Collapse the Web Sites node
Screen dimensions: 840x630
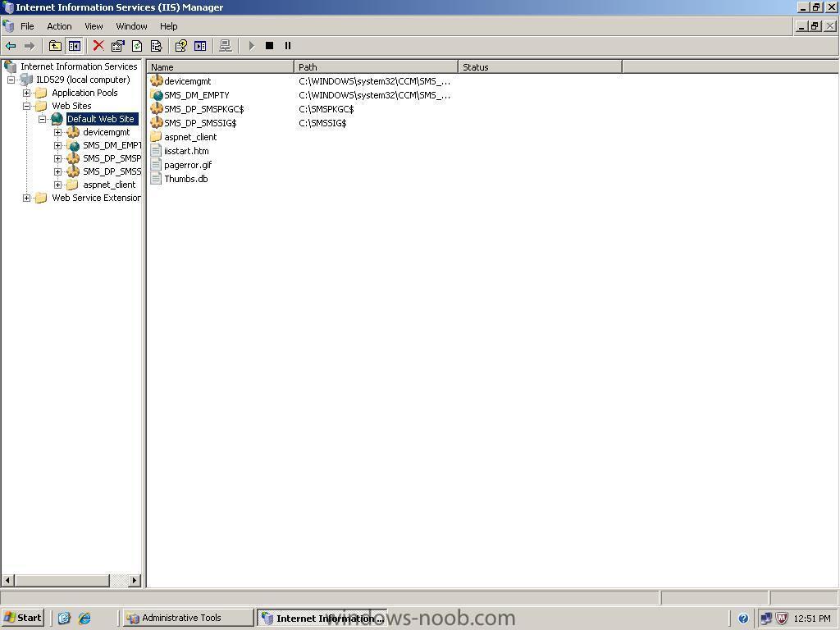click(x=26, y=106)
